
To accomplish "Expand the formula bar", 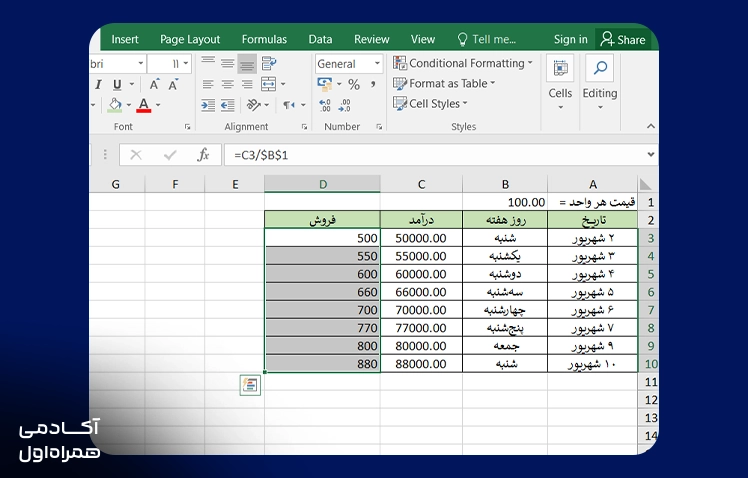I will [x=651, y=155].
